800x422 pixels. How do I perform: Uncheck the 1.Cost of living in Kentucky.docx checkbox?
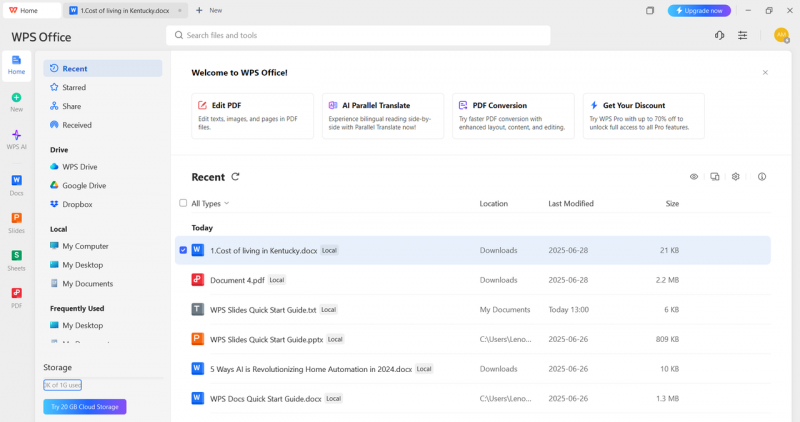(x=183, y=250)
